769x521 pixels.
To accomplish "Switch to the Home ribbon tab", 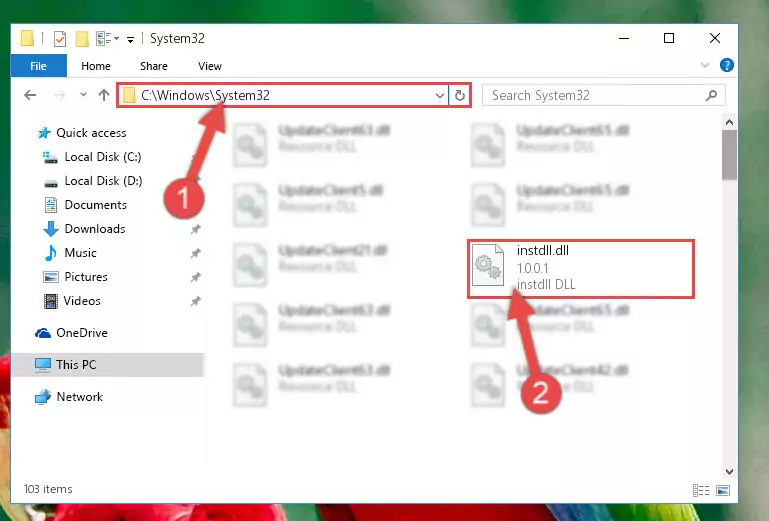I will [96, 66].
